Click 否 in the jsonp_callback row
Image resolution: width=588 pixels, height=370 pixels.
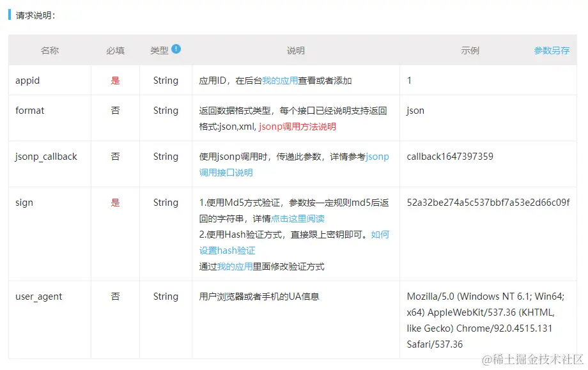[115, 157]
